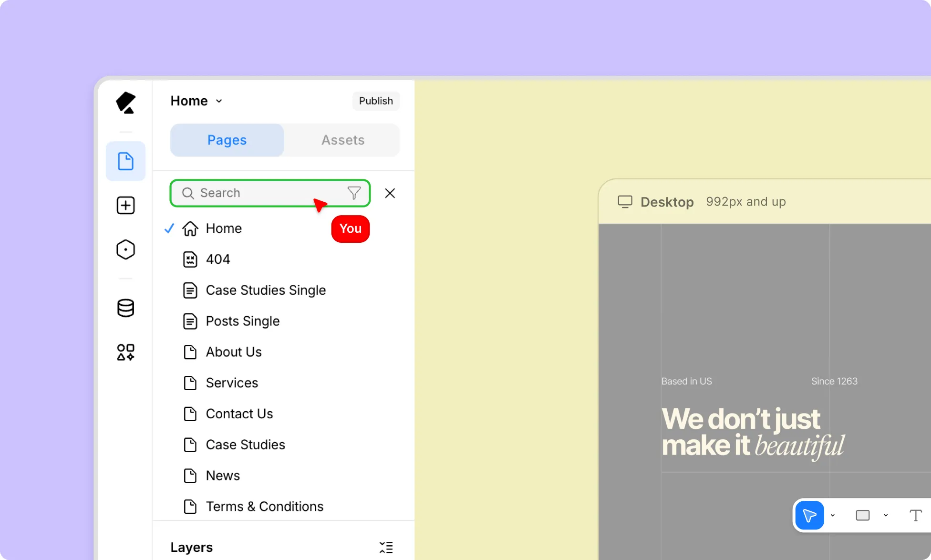Screen dimensions: 931x560
Task: Open the rectangle tool options chevron
Action: 886,516
